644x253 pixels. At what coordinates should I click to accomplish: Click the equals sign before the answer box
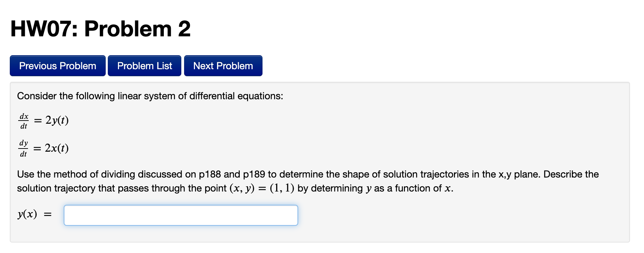point(48,215)
